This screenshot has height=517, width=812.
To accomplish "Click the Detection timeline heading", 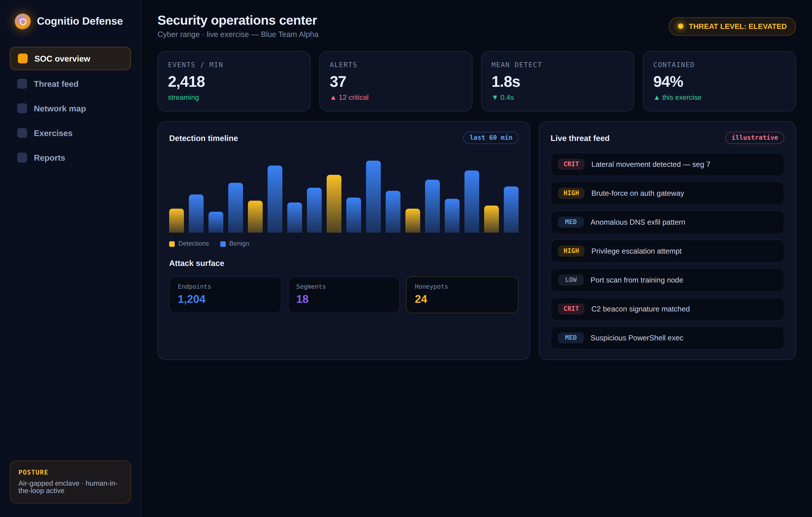I will (x=203, y=138).
